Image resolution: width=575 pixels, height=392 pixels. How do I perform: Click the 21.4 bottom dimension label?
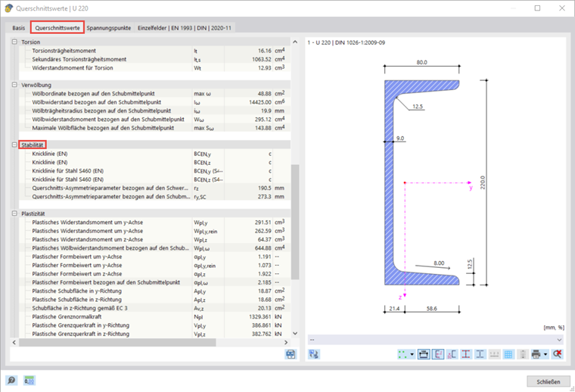[x=394, y=309]
